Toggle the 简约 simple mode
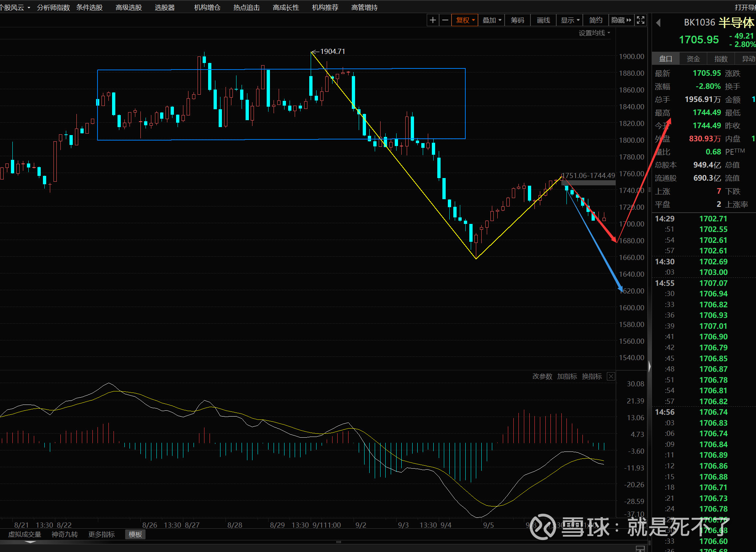This screenshot has height=552, width=756. (596, 20)
